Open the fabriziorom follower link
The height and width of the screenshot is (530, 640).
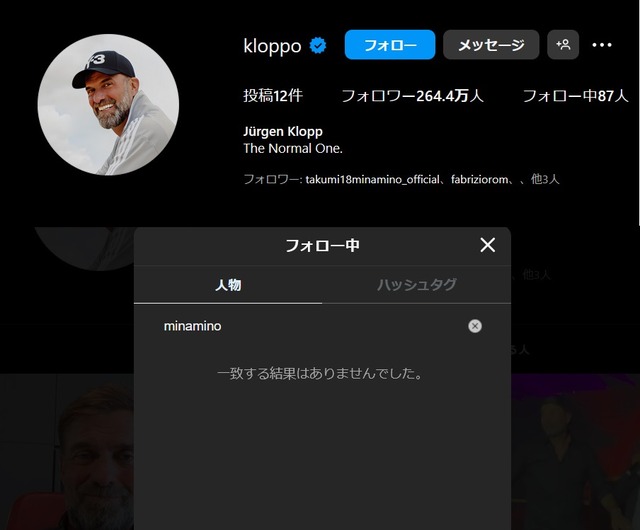click(x=479, y=179)
